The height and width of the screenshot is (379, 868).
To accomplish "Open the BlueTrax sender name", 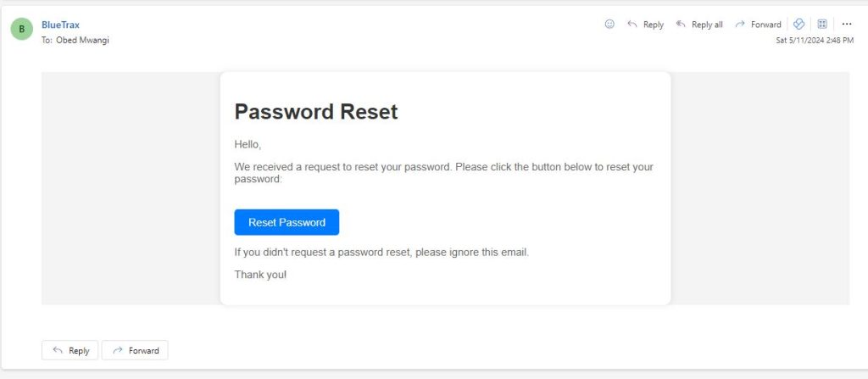I will [60, 25].
